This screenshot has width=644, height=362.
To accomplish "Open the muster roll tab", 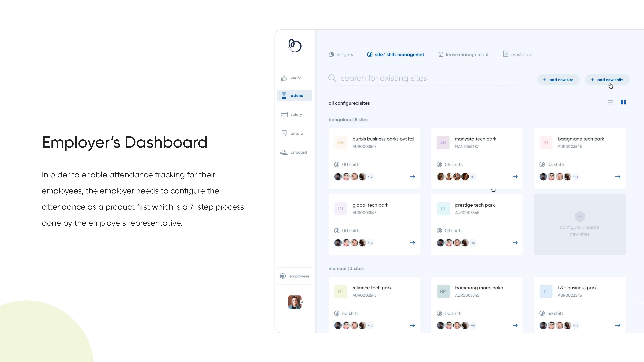I will (x=518, y=54).
